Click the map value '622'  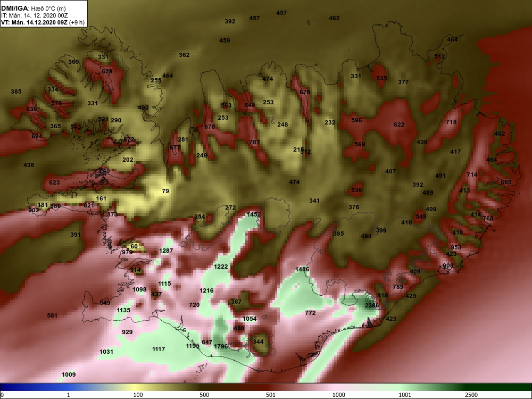(399, 124)
